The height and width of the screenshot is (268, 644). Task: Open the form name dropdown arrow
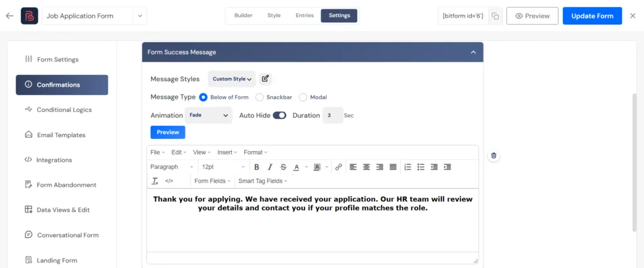[x=140, y=16]
